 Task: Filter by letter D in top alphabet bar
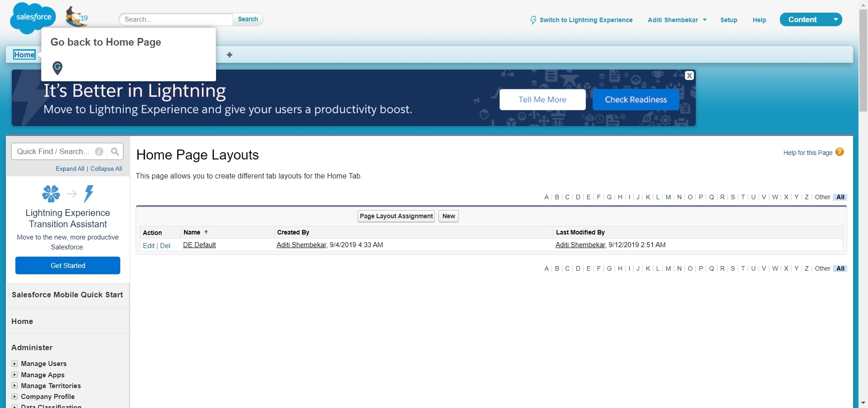point(578,197)
